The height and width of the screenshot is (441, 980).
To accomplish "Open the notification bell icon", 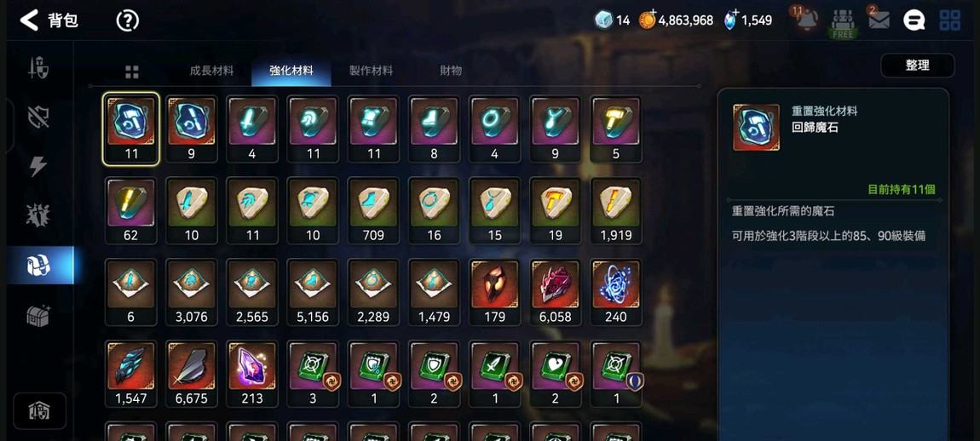I will pos(806,20).
